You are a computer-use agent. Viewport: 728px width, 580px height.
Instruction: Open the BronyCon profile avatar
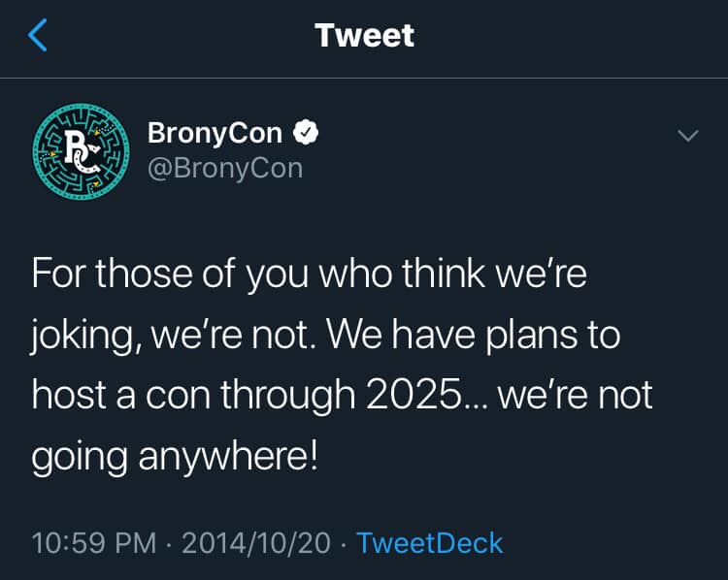pos(82,151)
